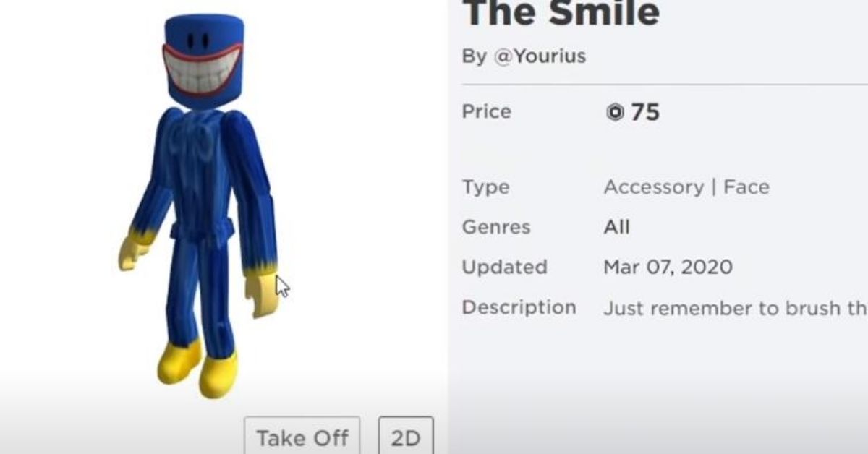Click the avatar's yellow shoes
The height and width of the screenshot is (454, 868).
pos(197,369)
